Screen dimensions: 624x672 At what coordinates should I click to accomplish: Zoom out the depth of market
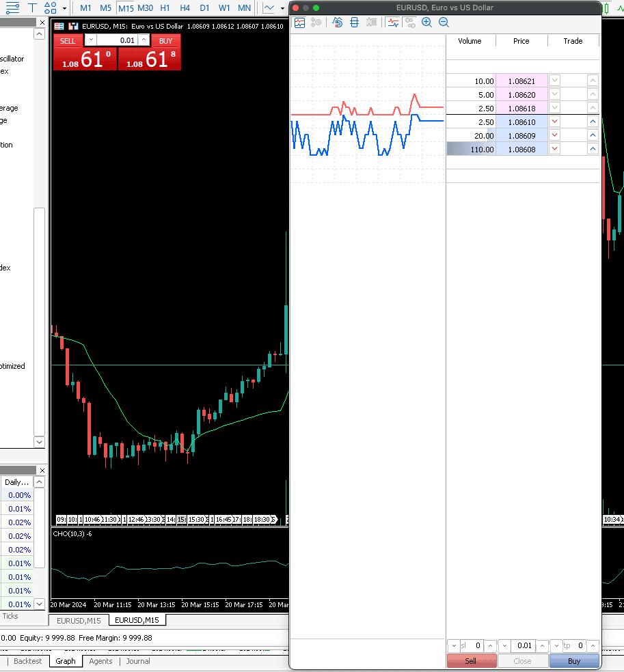click(x=444, y=23)
